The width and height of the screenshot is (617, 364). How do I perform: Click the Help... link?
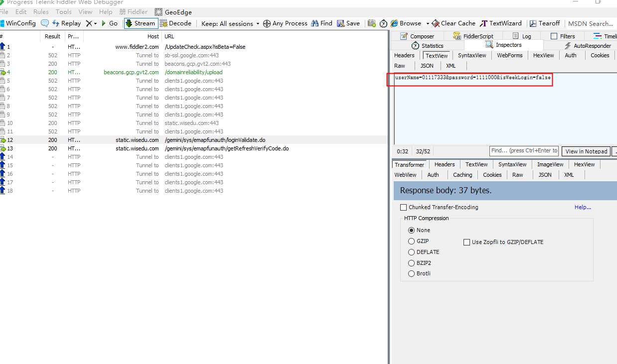click(x=583, y=207)
